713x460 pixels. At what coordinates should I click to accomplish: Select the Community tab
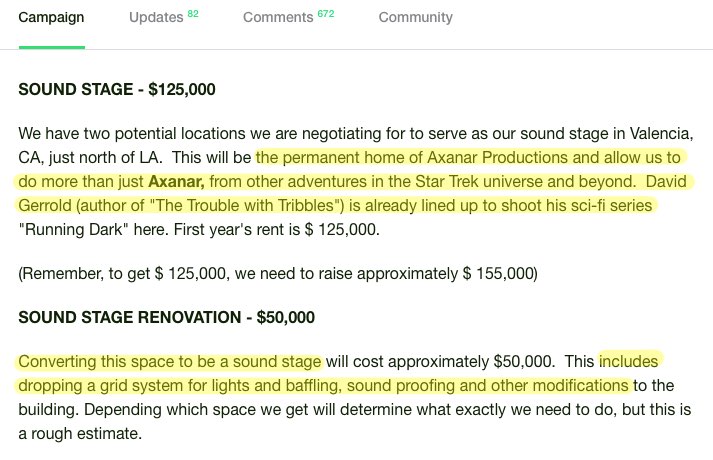click(x=416, y=17)
